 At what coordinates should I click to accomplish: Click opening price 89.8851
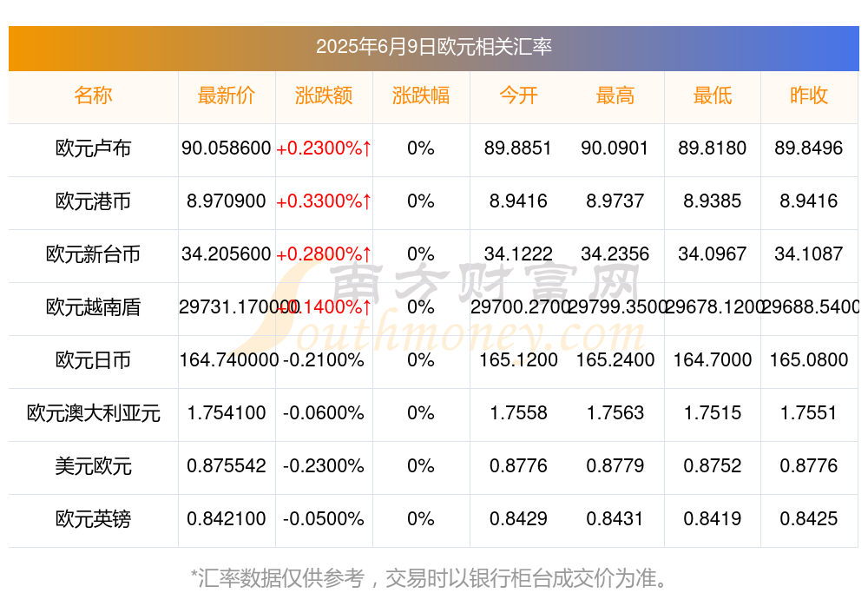[518, 148]
